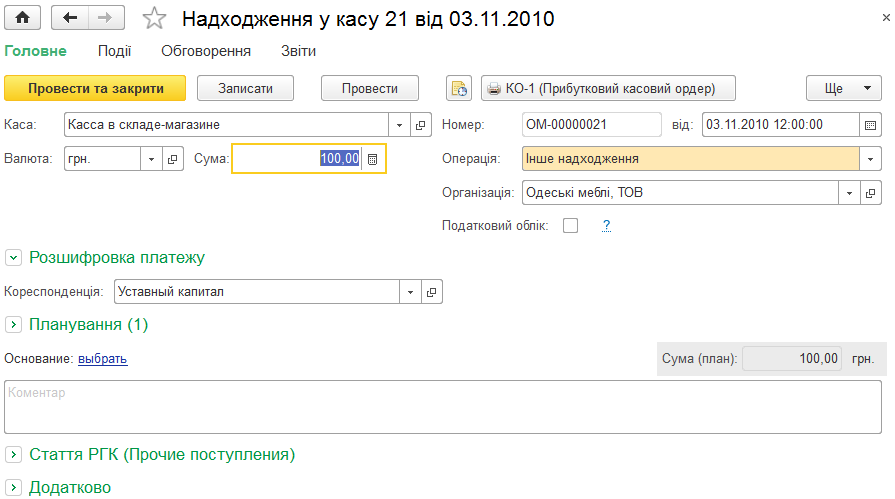Open the Ще menu dropdown
895x499 pixels.
[844, 88]
